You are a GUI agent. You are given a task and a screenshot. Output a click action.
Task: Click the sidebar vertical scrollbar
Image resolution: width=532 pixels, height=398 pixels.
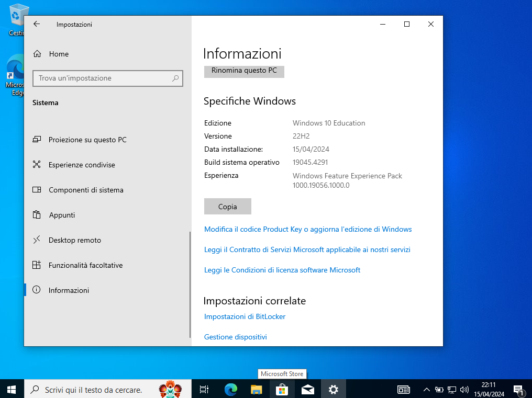pos(190,285)
